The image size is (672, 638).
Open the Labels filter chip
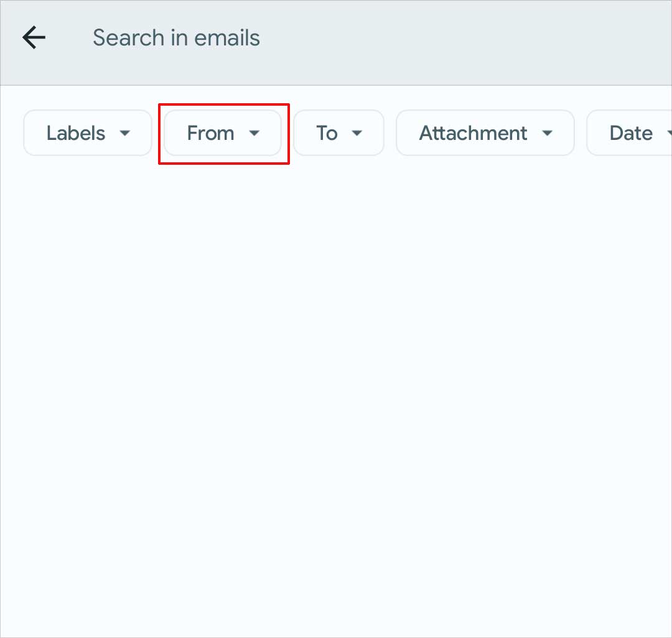click(88, 132)
